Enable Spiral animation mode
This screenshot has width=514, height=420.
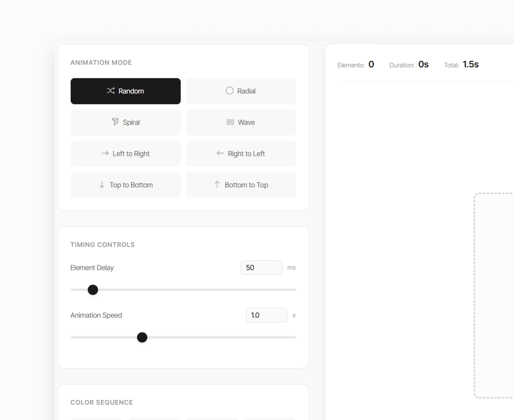click(x=125, y=122)
